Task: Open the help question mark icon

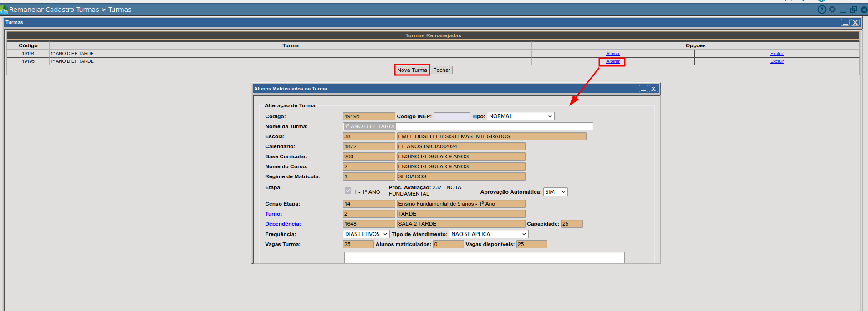Action: pyautogui.click(x=822, y=10)
